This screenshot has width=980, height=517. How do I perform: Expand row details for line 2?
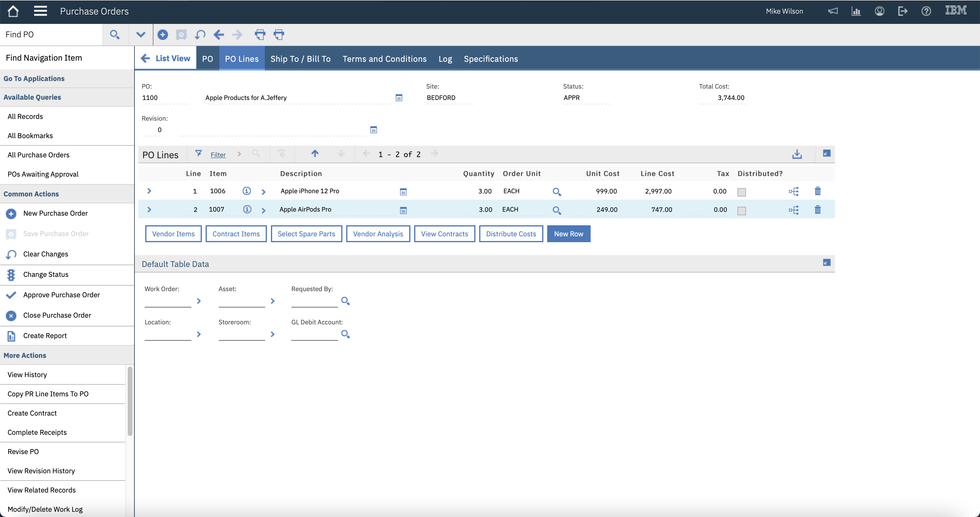(149, 210)
